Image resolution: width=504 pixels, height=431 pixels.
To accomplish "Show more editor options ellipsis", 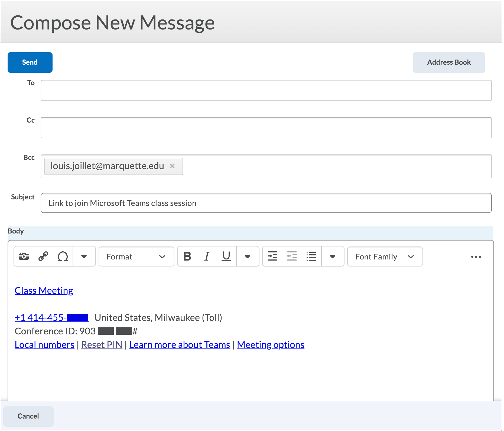I will [x=476, y=257].
